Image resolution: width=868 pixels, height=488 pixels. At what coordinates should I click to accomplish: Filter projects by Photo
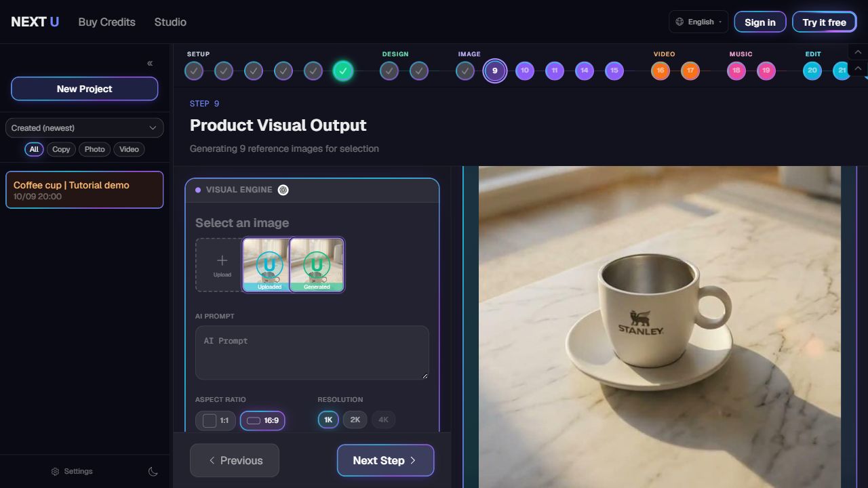point(94,149)
